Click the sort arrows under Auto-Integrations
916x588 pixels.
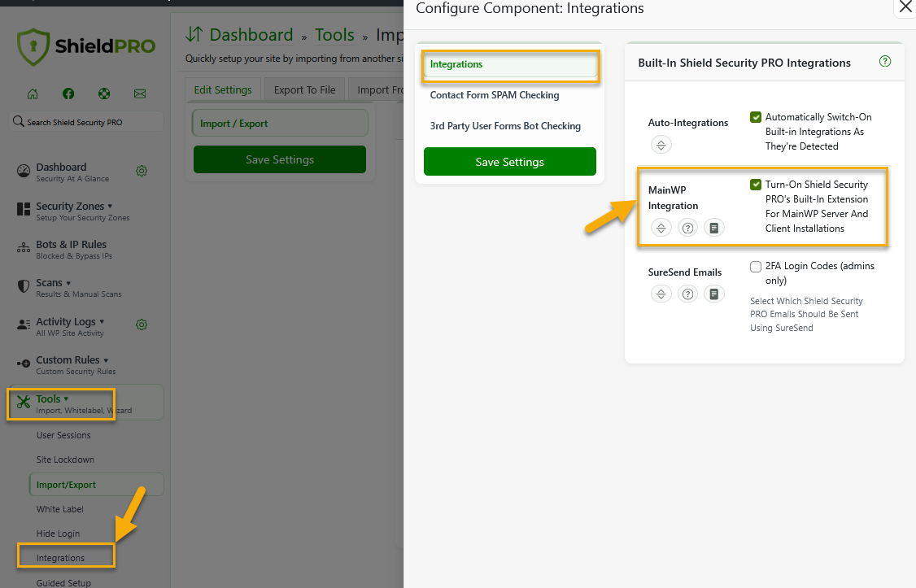click(x=661, y=145)
